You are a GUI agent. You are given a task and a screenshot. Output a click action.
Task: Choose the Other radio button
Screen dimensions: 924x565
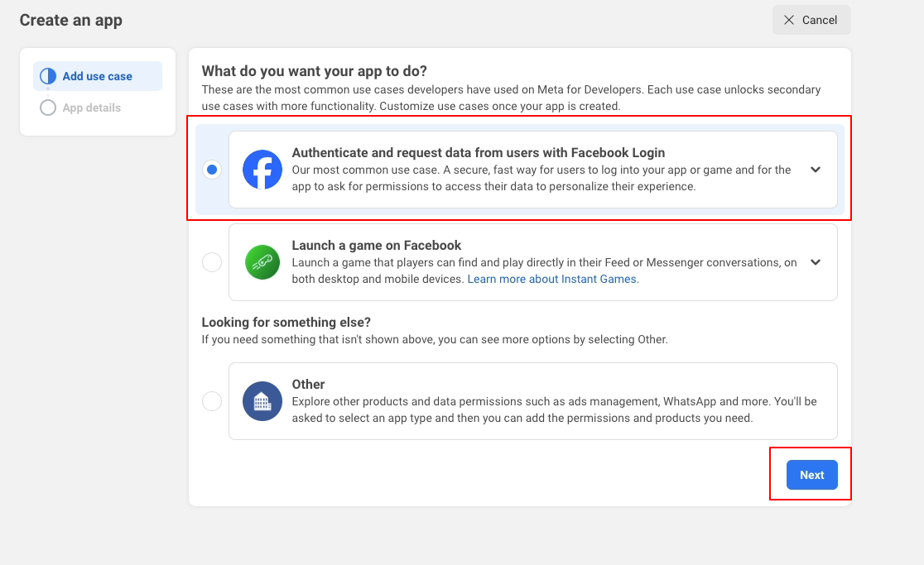point(212,401)
